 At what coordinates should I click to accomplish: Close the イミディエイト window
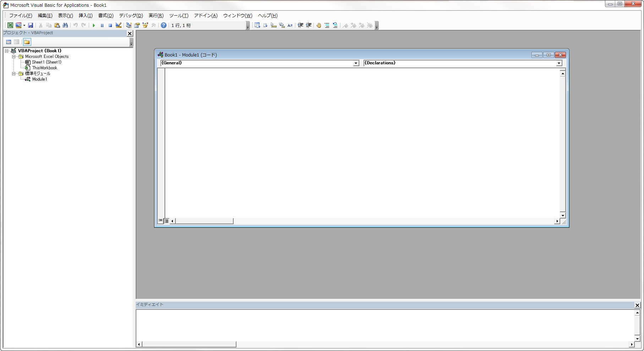[637, 305]
